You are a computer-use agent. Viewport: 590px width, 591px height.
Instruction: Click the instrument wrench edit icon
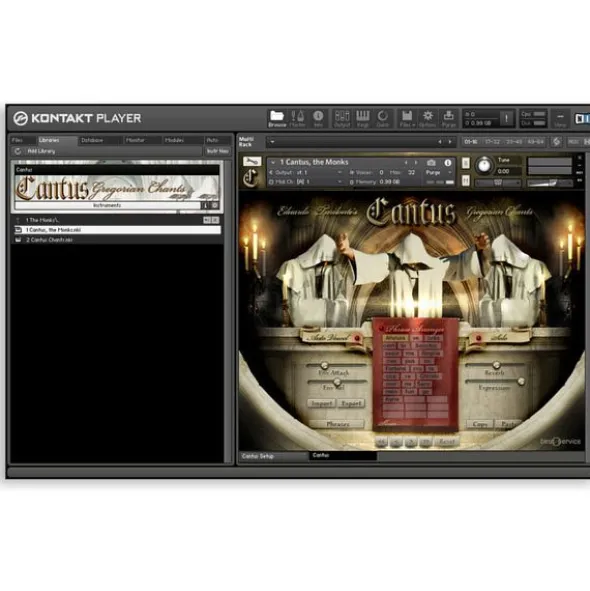coord(252,162)
